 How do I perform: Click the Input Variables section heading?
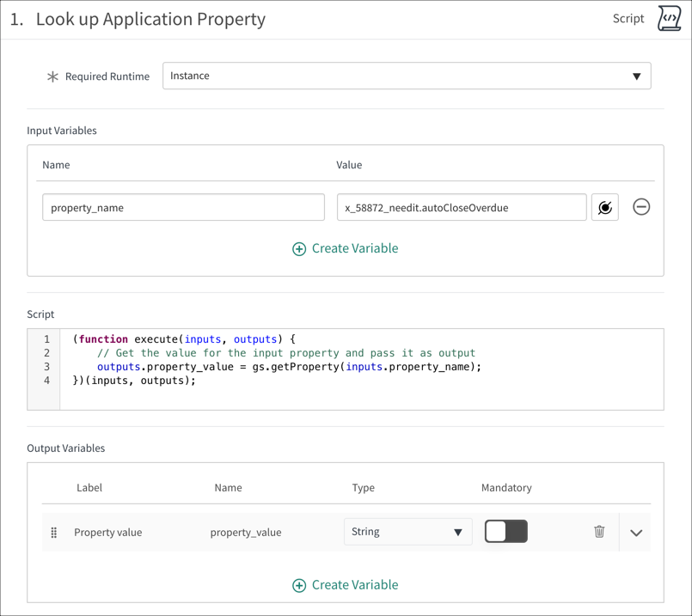coord(62,131)
